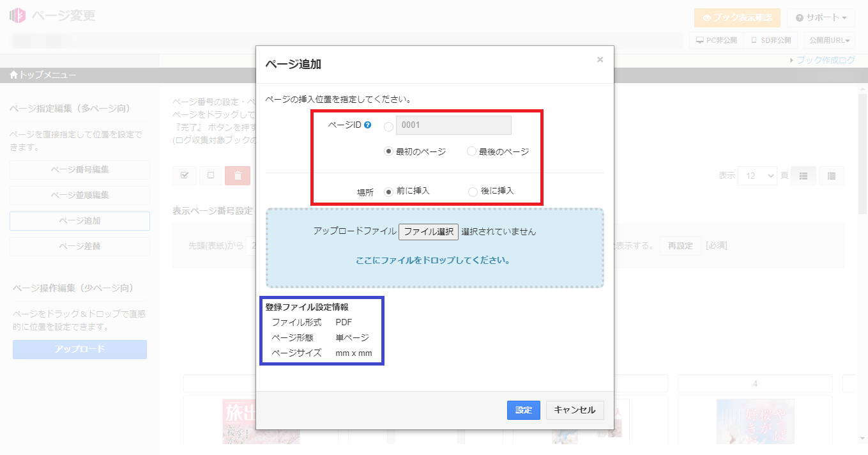Switch to grid view with the grid icon
This screenshot has height=455, width=868.
[803, 176]
